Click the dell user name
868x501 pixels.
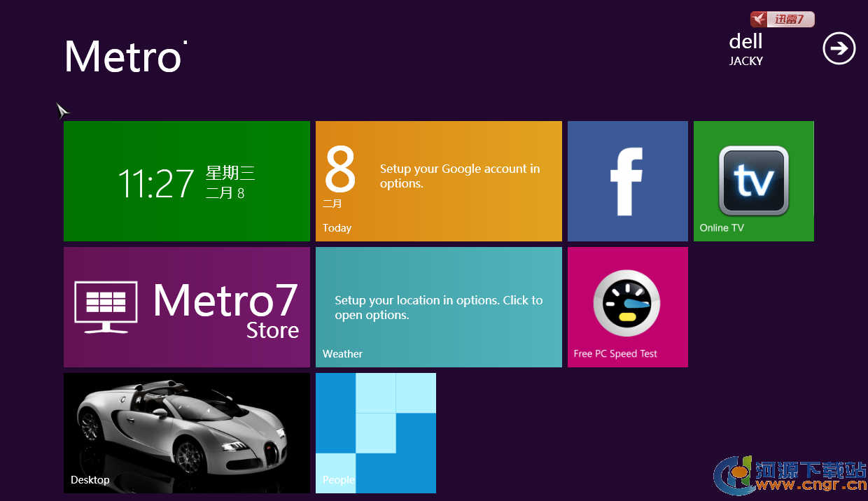745,41
